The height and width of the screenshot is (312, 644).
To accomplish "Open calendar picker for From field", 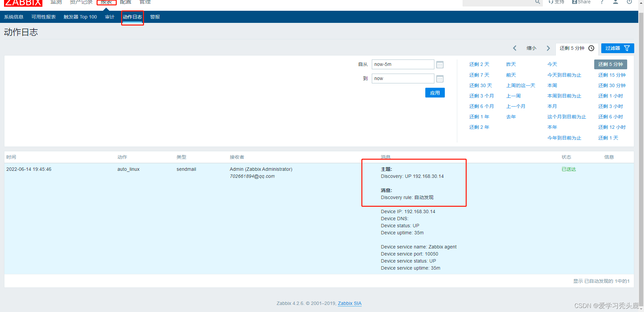I will point(440,65).
